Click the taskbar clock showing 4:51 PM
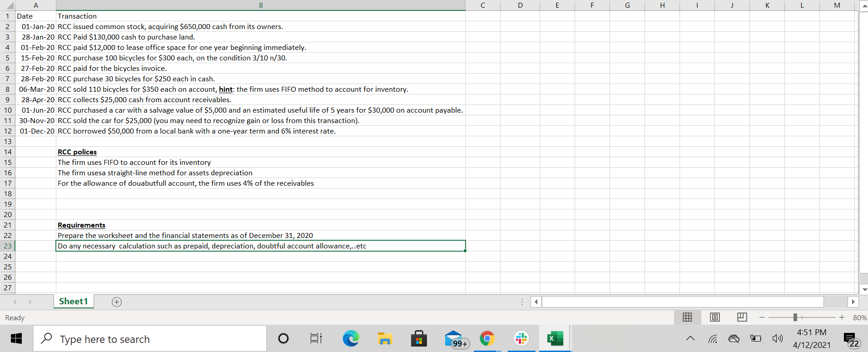 click(812, 339)
